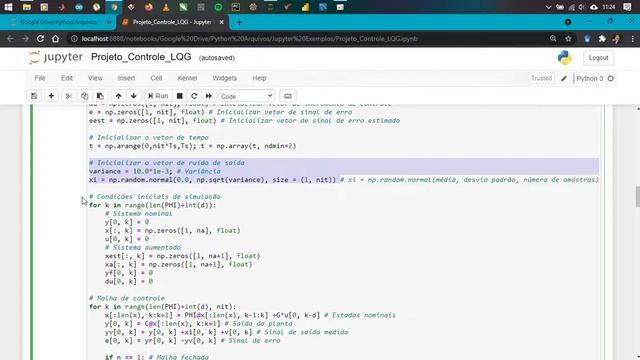
Task: Open Firefox from the taskbar
Action: point(149,7)
